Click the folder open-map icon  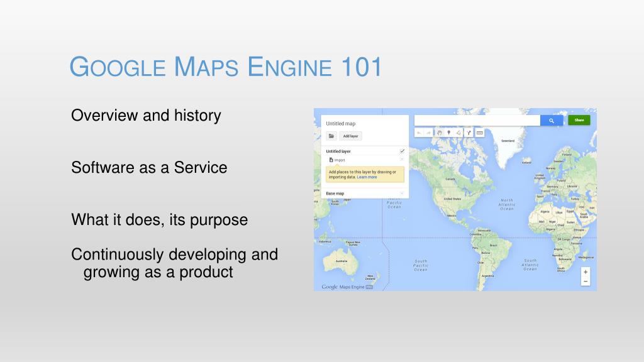pyautogui.click(x=331, y=136)
